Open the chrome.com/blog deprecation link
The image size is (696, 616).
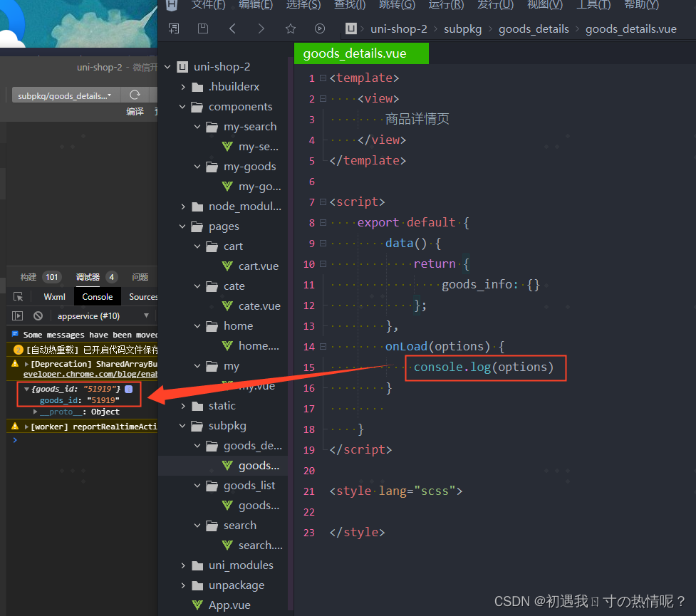[x=90, y=374]
